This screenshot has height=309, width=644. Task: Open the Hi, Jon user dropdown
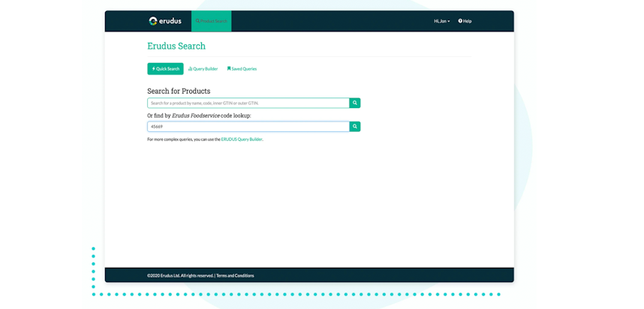(441, 21)
